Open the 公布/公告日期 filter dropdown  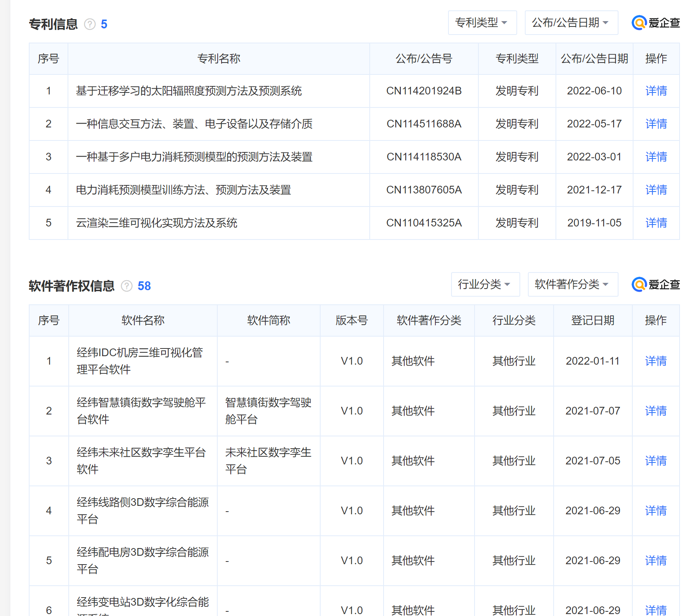pos(571,23)
